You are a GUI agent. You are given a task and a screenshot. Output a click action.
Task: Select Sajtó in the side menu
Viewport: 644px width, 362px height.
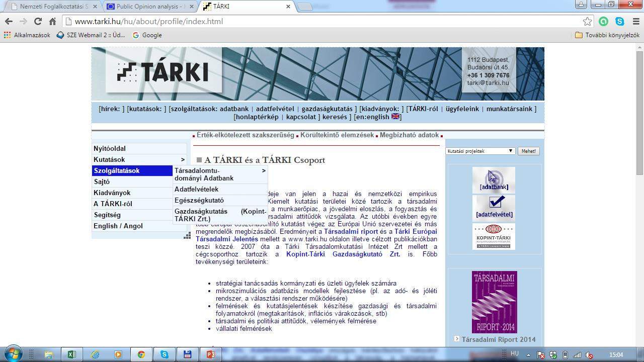132,182
